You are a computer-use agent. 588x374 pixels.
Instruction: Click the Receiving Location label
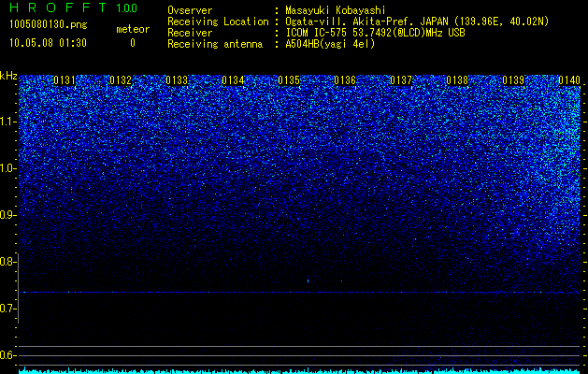(x=218, y=22)
